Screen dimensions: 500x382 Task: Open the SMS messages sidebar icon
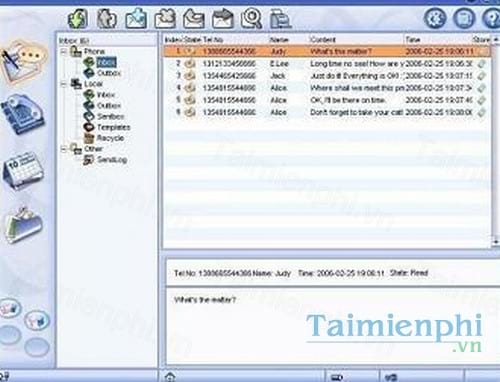tap(24, 62)
